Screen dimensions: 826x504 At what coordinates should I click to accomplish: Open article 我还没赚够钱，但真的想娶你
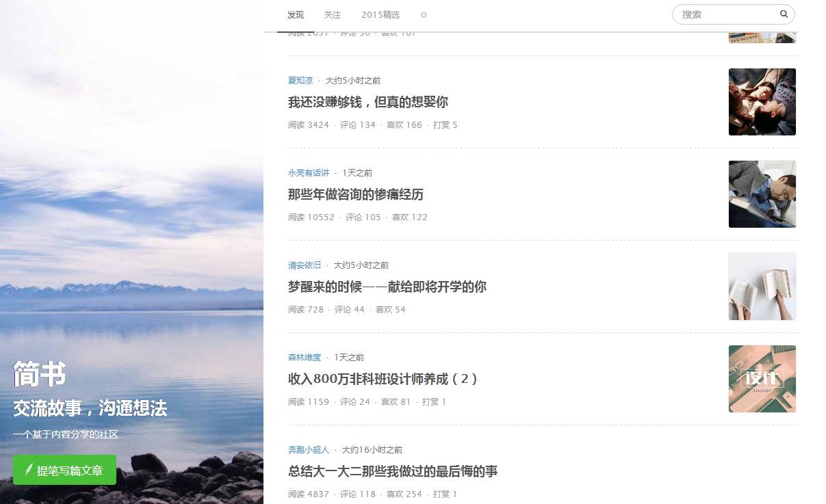coord(368,102)
